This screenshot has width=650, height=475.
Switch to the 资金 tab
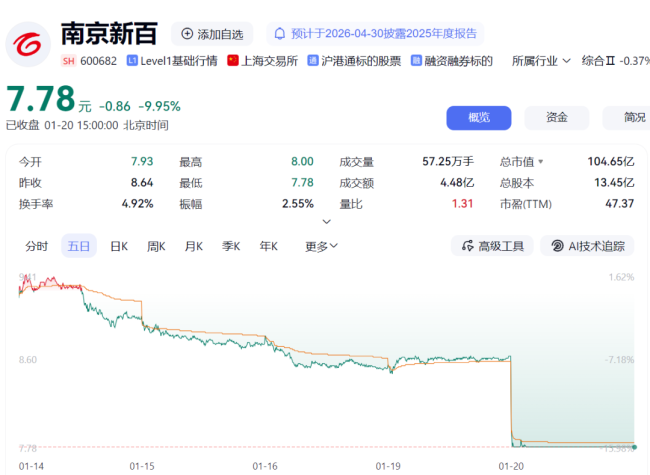557,118
